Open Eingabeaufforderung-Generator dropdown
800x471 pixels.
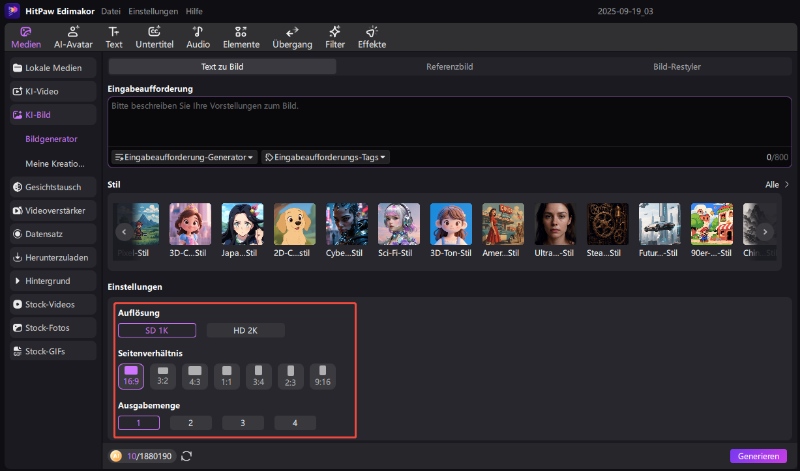click(x=184, y=157)
